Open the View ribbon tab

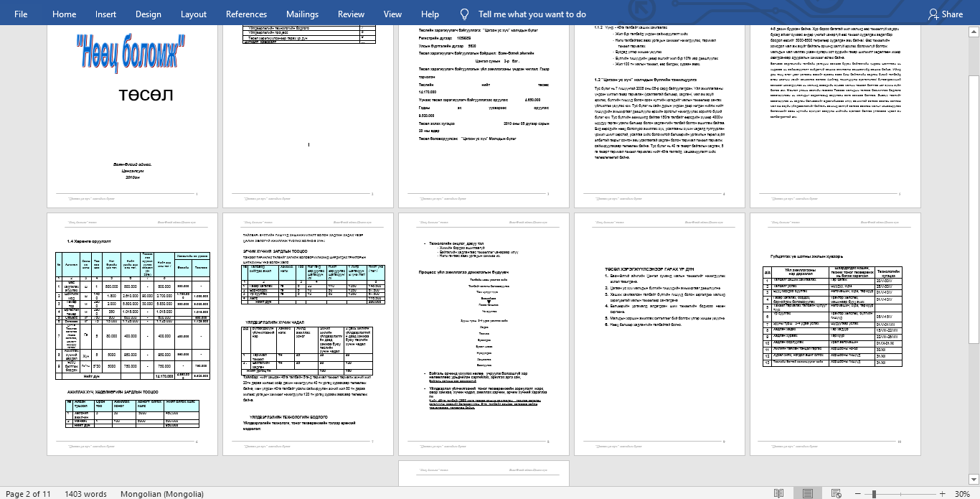[392, 14]
